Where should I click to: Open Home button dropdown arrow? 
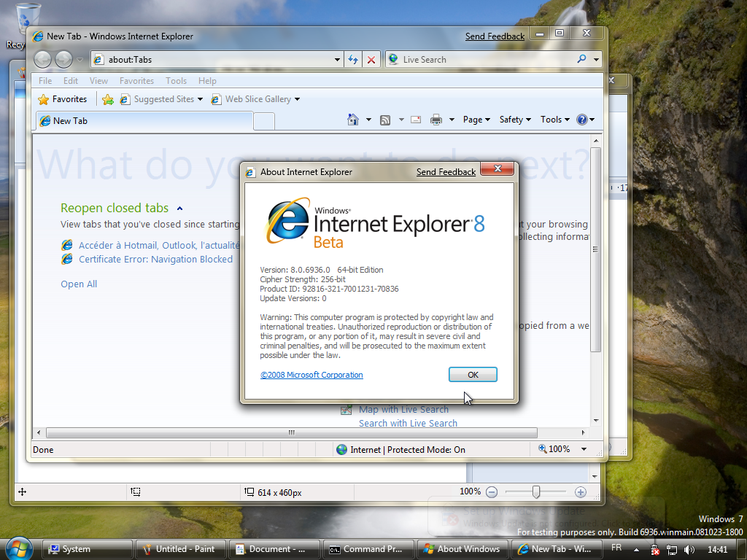tap(368, 120)
